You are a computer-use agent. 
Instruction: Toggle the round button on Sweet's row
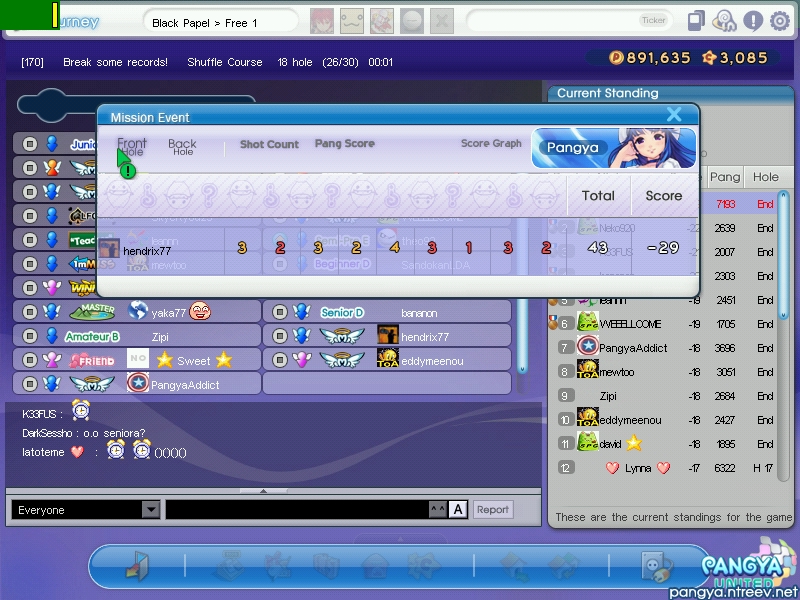[x=30, y=360]
